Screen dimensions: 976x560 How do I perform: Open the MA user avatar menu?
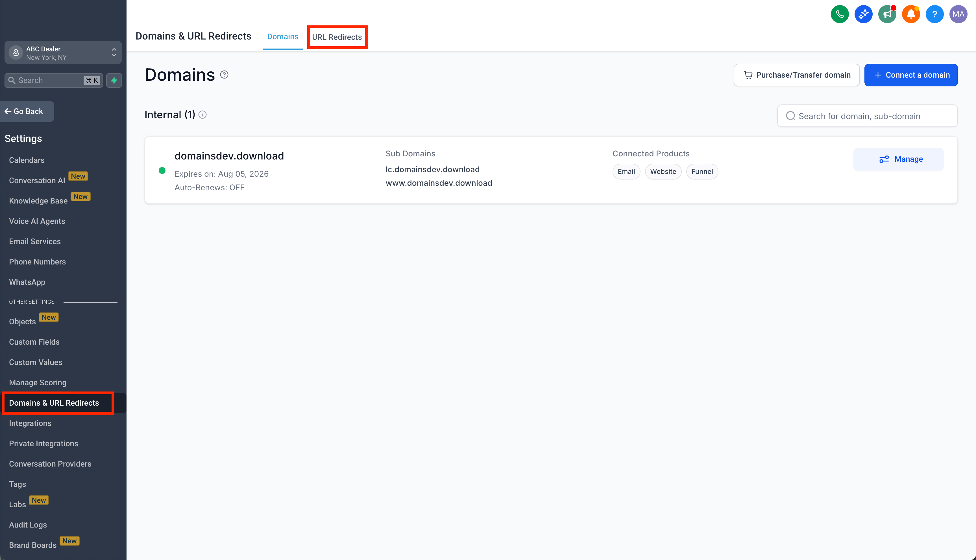point(958,14)
